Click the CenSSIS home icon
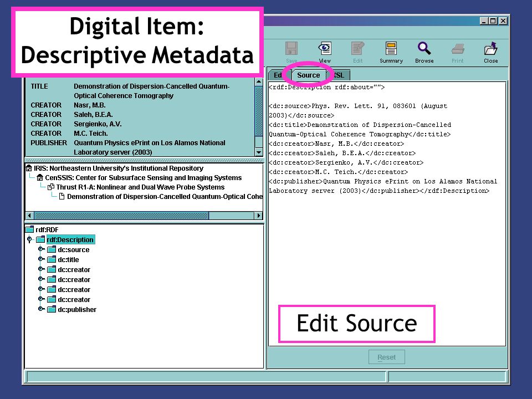The image size is (532, 399). coord(40,177)
